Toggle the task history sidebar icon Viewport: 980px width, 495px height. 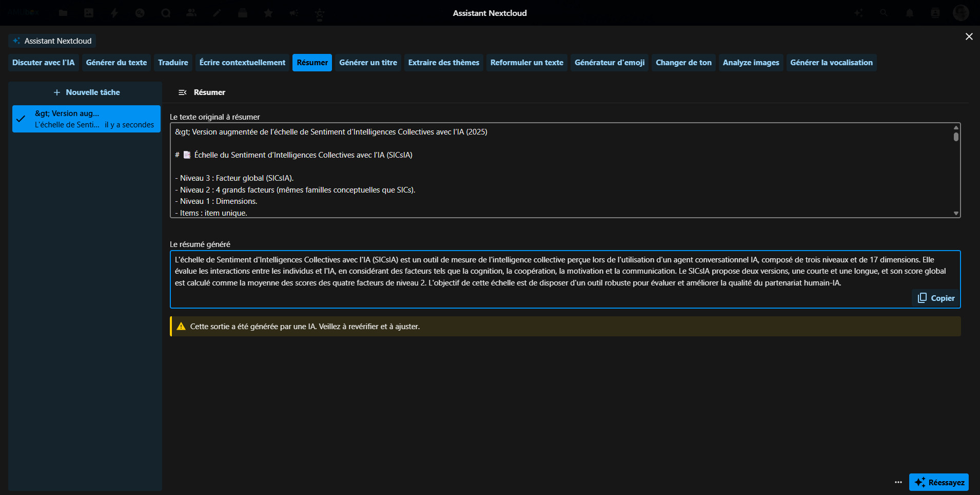(x=182, y=92)
